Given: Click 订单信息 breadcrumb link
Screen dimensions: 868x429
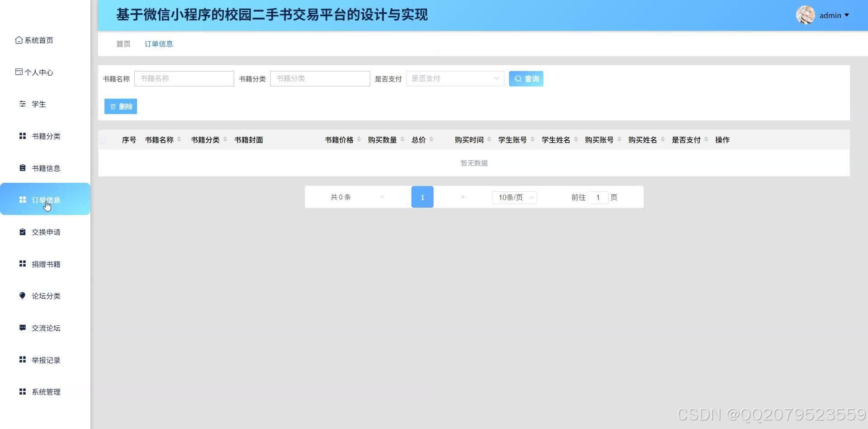Looking at the screenshot, I should point(159,44).
